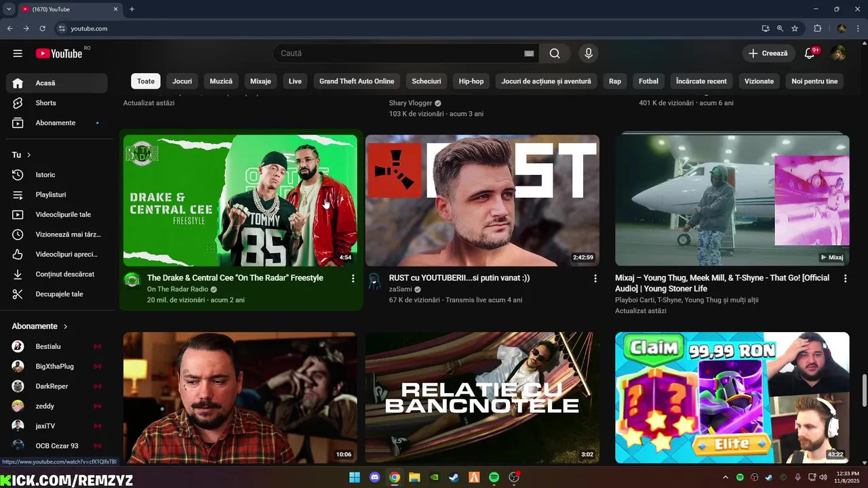868x488 pixels.
Task: Open options menu for RUST cu YOUTUBERII video
Action: (x=595, y=279)
